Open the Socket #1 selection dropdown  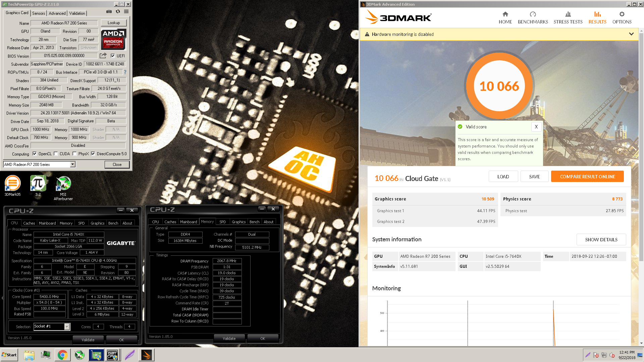click(x=67, y=326)
